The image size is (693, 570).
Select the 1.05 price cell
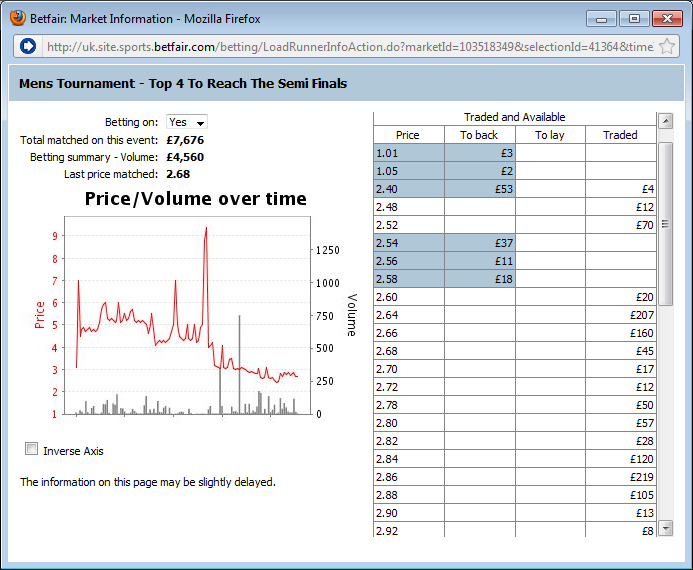point(409,171)
